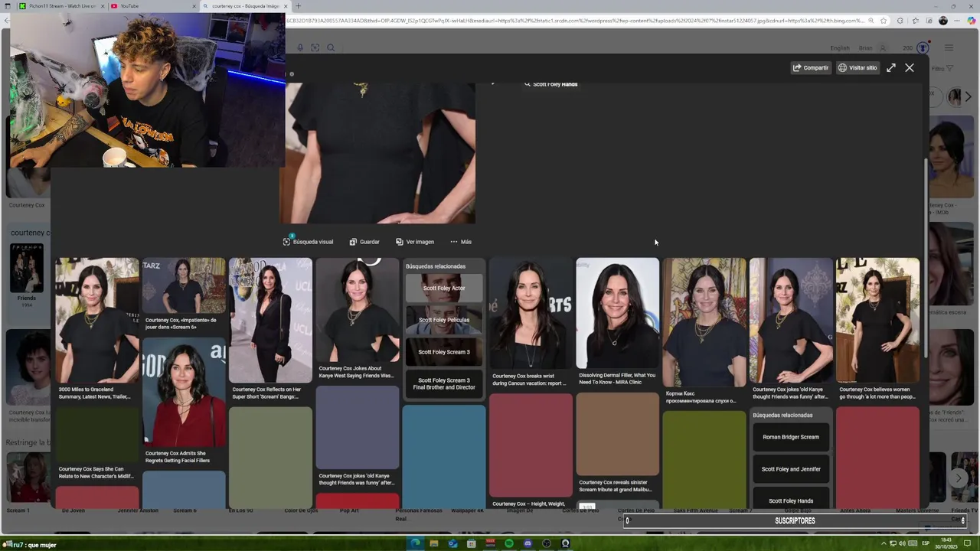Open the Кортни Кокс image result
The width and height of the screenshot is (980, 551).
pos(704,322)
